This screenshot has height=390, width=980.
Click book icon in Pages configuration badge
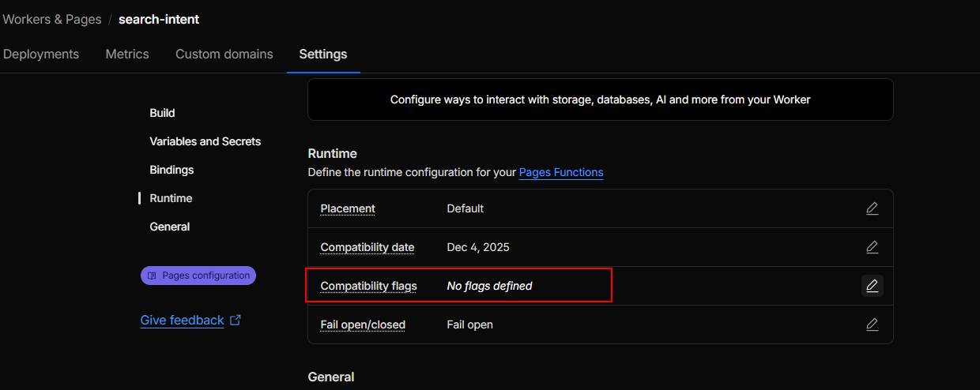click(153, 276)
